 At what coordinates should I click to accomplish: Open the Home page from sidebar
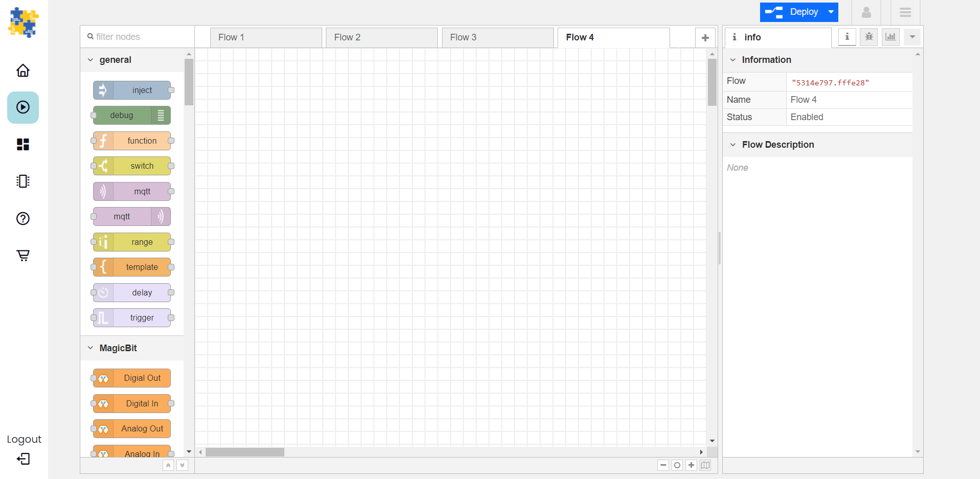[x=23, y=70]
